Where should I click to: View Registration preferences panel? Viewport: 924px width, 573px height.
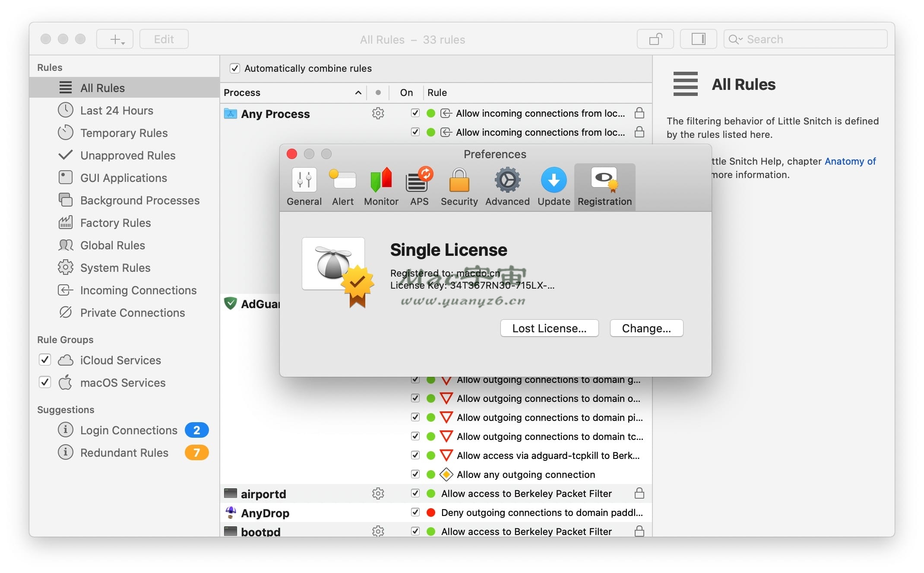tap(604, 186)
